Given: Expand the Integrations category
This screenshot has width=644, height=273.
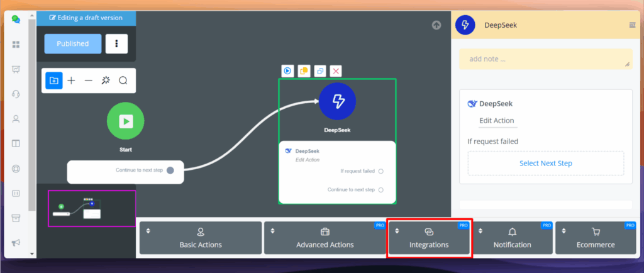Looking at the screenshot, I should [x=429, y=238].
